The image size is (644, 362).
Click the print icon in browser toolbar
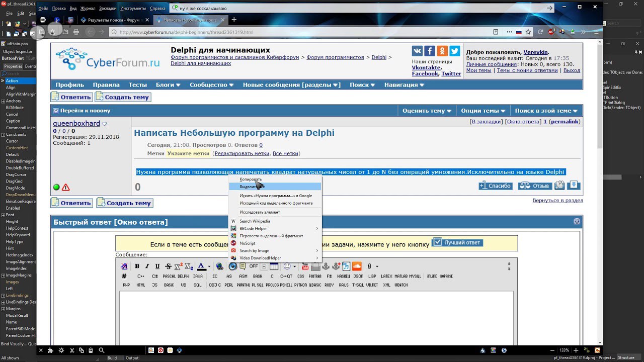(x=76, y=32)
